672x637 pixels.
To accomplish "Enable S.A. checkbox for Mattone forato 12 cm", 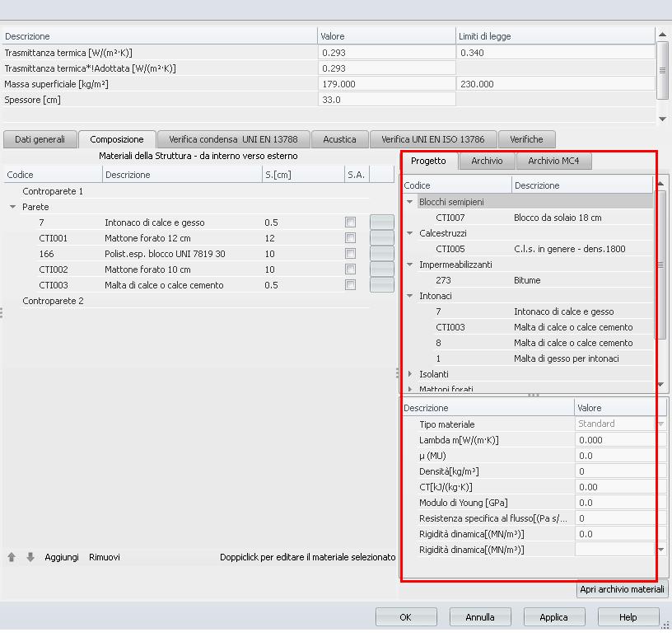I will click(x=351, y=238).
